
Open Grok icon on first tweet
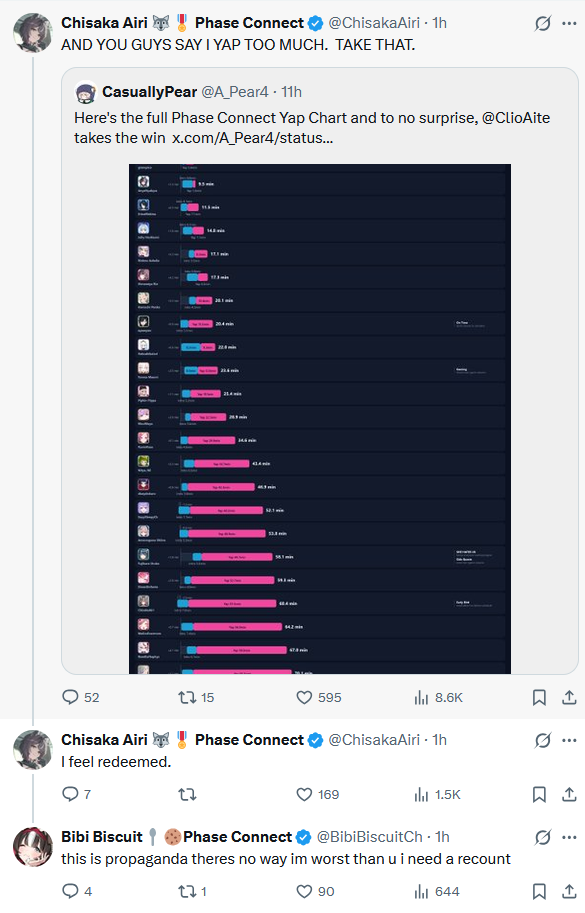(543, 23)
